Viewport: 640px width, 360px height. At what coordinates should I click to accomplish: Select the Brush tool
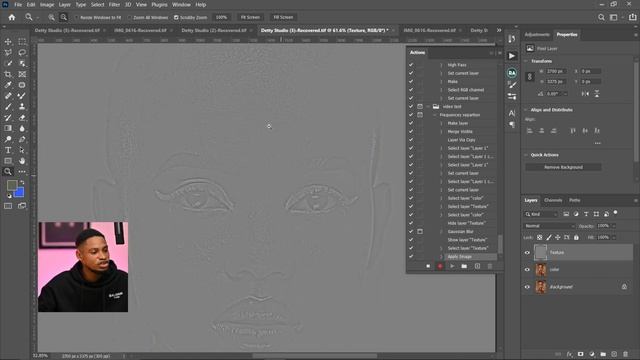(8, 107)
